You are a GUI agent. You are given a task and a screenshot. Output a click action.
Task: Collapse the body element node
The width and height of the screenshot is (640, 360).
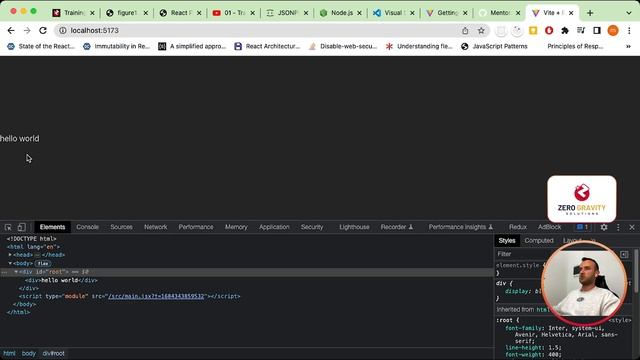pyautogui.click(x=10, y=263)
